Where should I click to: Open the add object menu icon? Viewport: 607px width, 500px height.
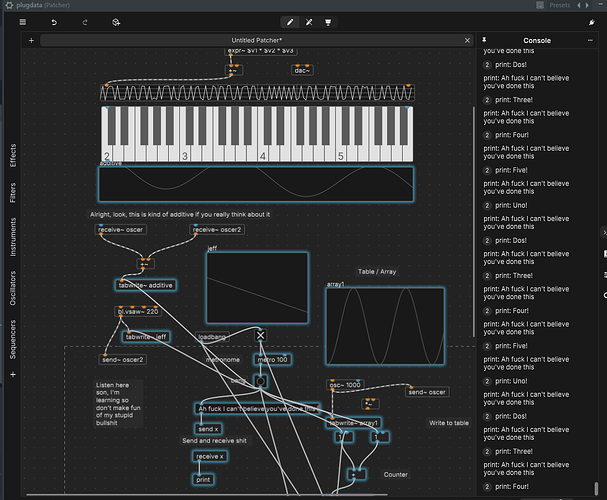point(116,22)
